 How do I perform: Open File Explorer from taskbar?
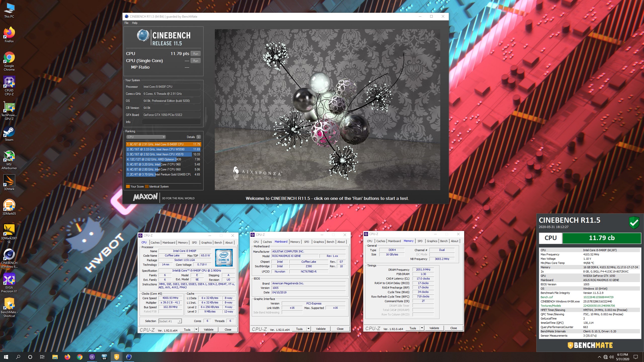point(55,357)
